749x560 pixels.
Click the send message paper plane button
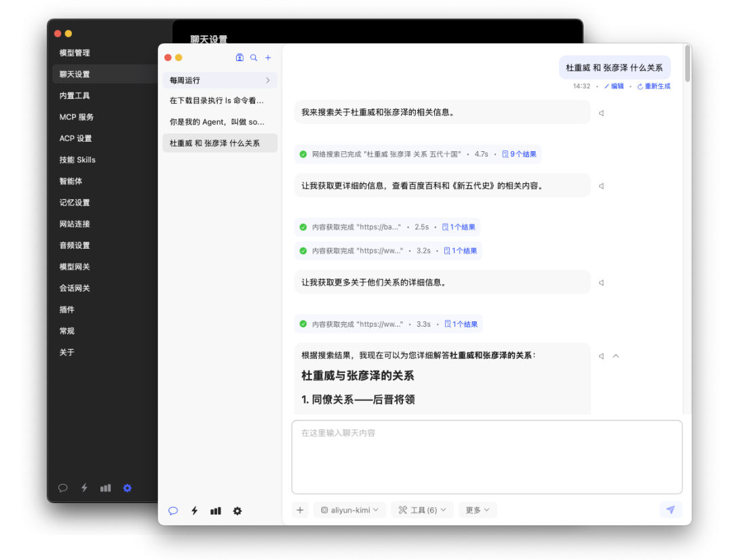coord(670,510)
